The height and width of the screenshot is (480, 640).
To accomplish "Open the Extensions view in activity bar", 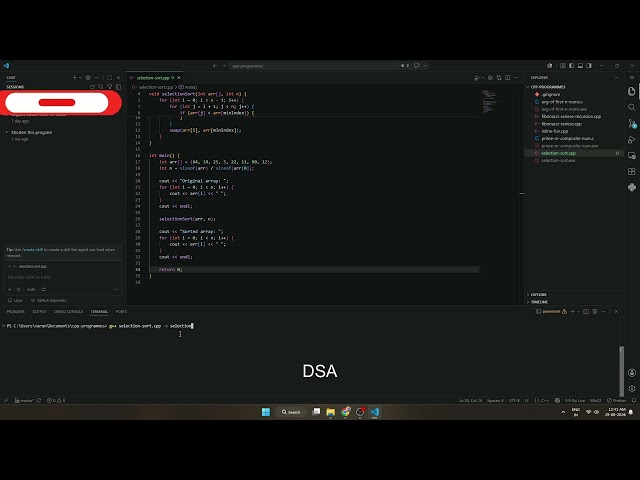I will (x=631, y=171).
